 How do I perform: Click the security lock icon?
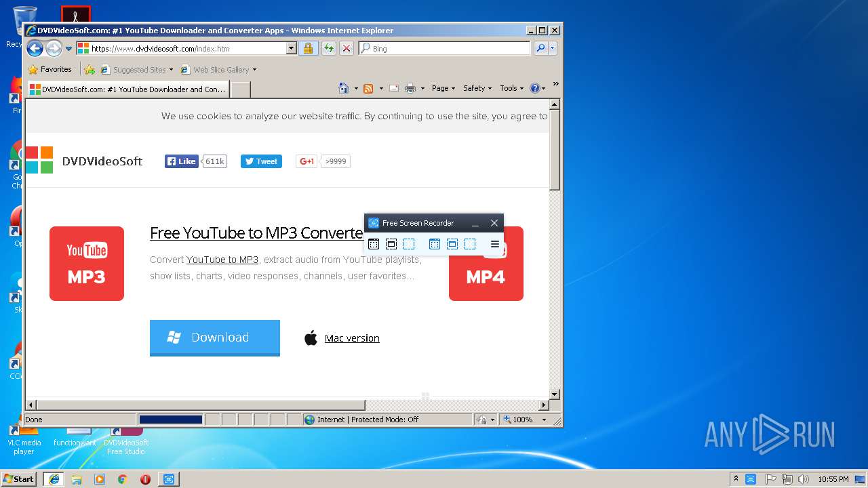pyautogui.click(x=308, y=48)
